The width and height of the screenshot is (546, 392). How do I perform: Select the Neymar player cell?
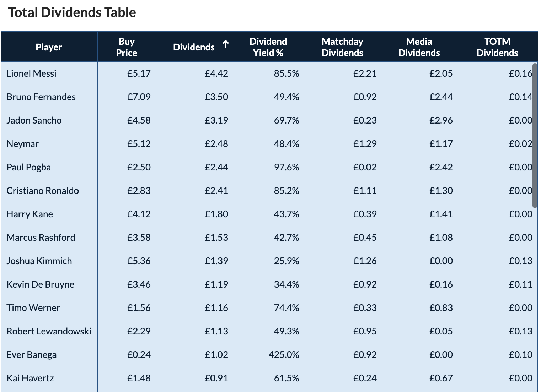[x=22, y=144]
